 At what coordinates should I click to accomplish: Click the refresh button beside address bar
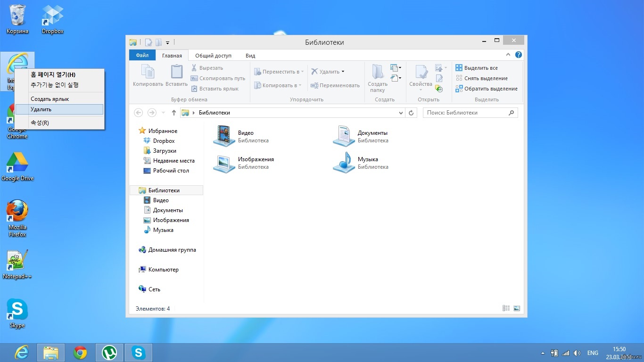tap(411, 113)
